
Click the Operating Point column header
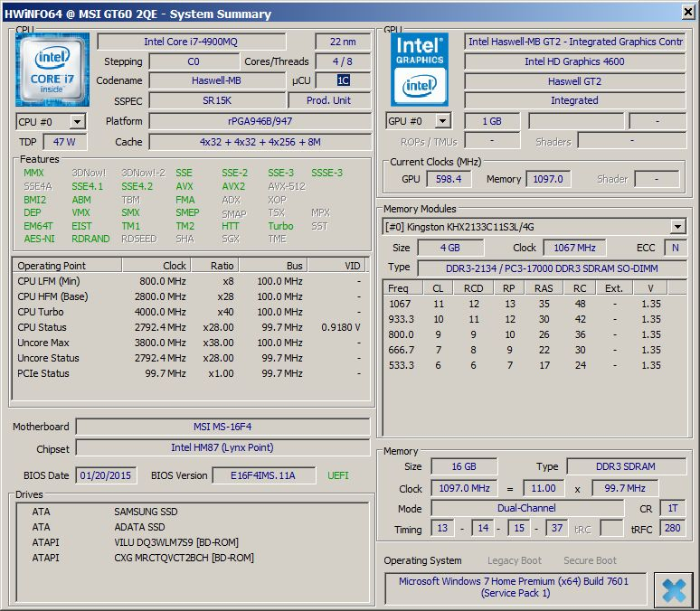(x=68, y=266)
